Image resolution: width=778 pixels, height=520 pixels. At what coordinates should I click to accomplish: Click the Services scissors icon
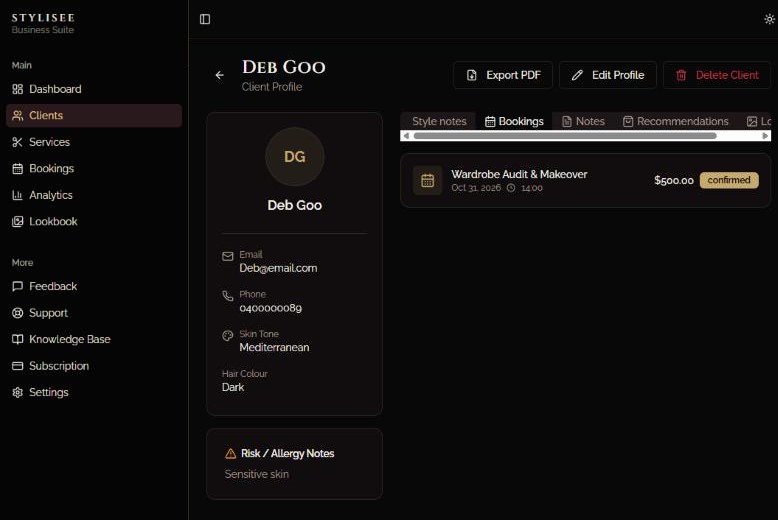click(x=17, y=142)
